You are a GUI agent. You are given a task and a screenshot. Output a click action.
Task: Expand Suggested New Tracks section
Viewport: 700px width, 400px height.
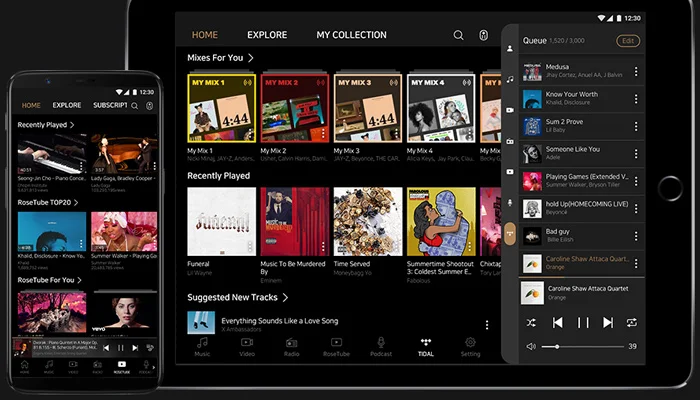[x=285, y=297]
